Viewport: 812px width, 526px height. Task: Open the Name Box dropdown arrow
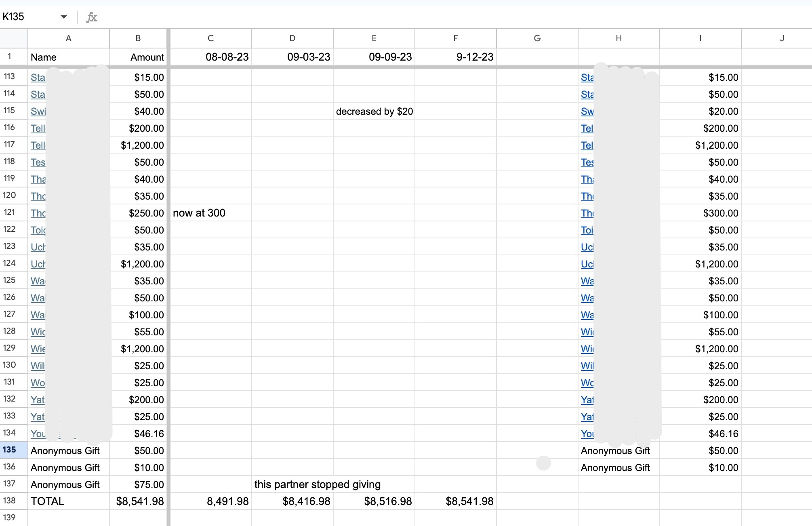63,17
